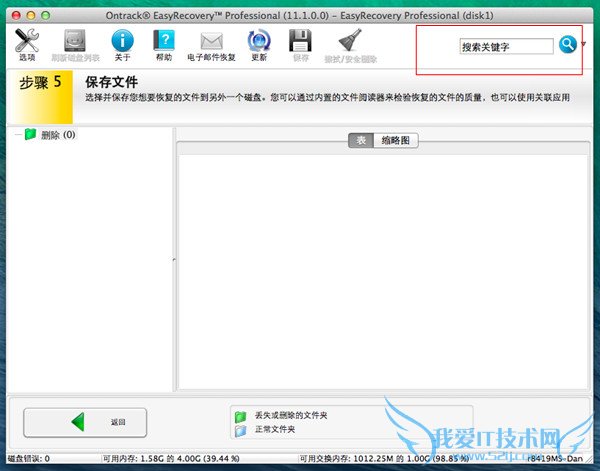
Task: Click the green 丢失或删除的文件夹 legend icon
Action: pyautogui.click(x=240, y=416)
